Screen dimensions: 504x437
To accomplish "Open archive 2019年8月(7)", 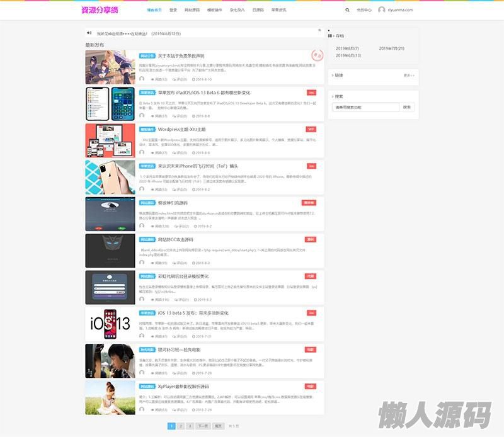I will [347, 48].
